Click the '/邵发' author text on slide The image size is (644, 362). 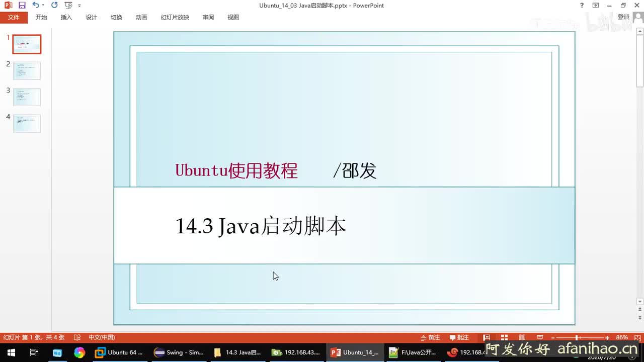click(x=355, y=171)
